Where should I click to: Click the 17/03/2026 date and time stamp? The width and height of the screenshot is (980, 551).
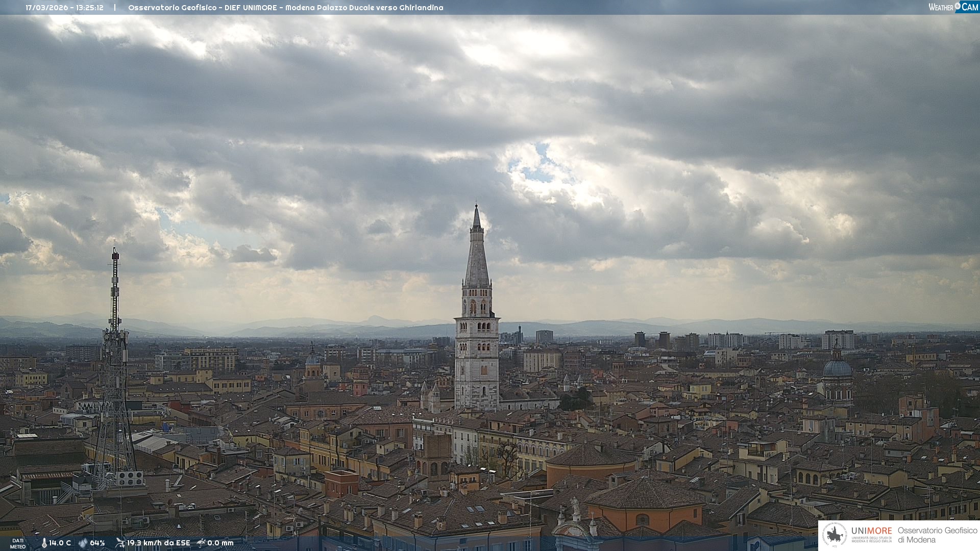click(64, 8)
